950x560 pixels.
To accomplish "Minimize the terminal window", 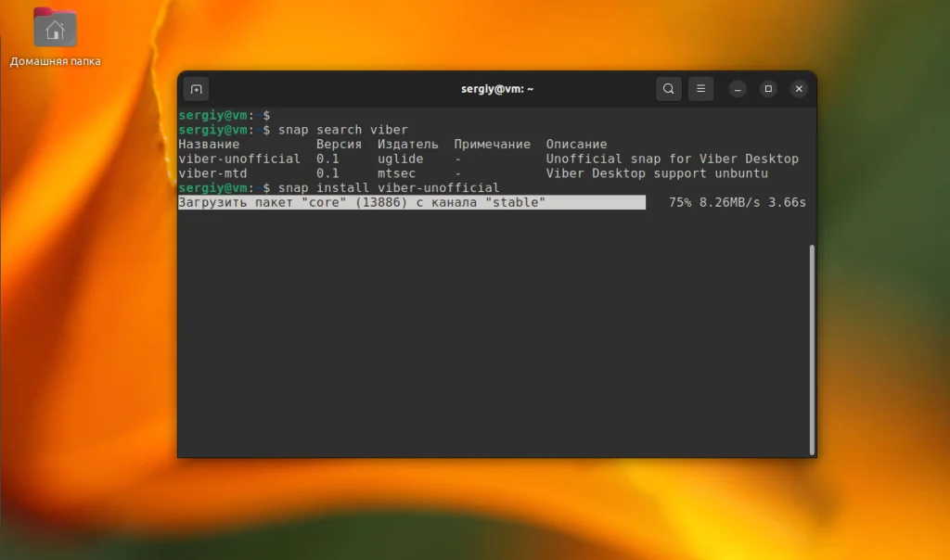I will (x=738, y=89).
